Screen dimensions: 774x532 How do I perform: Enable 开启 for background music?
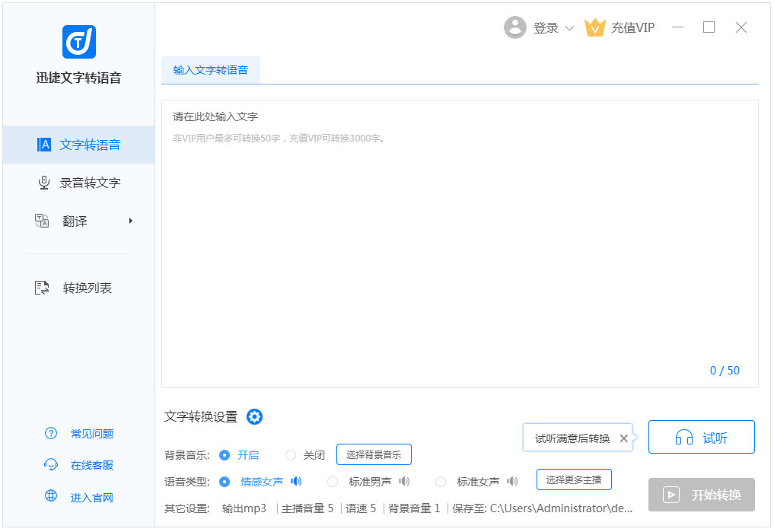[x=225, y=454]
